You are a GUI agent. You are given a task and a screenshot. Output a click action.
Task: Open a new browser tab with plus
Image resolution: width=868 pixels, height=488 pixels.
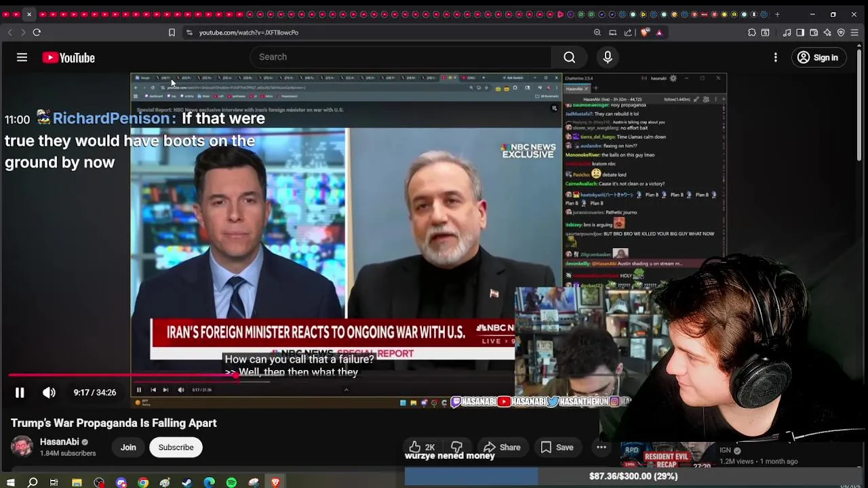pyautogui.click(x=777, y=14)
